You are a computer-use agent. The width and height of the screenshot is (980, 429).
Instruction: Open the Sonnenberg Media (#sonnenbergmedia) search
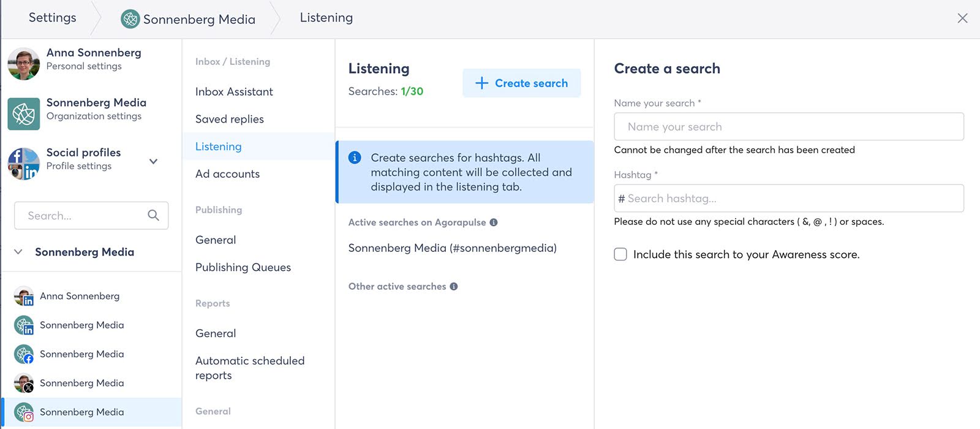453,248
